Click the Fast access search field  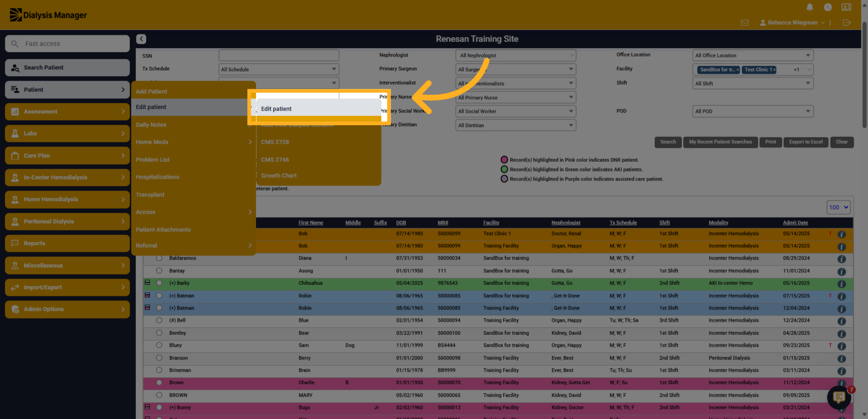(x=68, y=44)
